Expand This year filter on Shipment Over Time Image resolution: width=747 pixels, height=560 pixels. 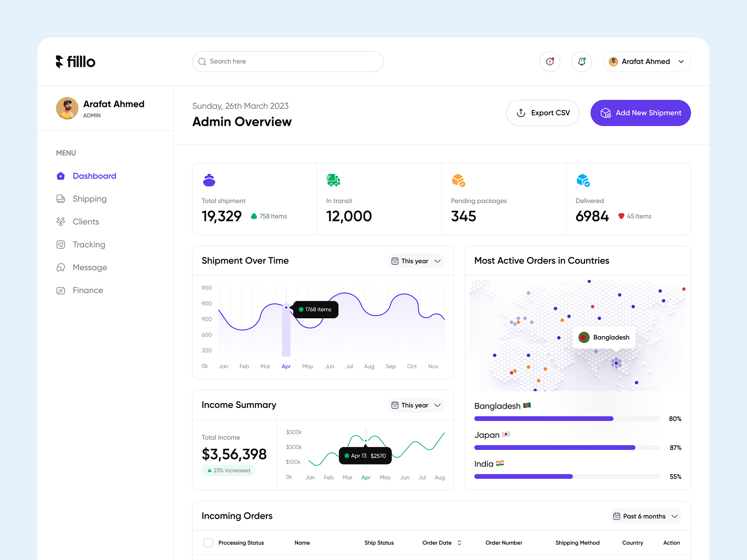pos(415,261)
